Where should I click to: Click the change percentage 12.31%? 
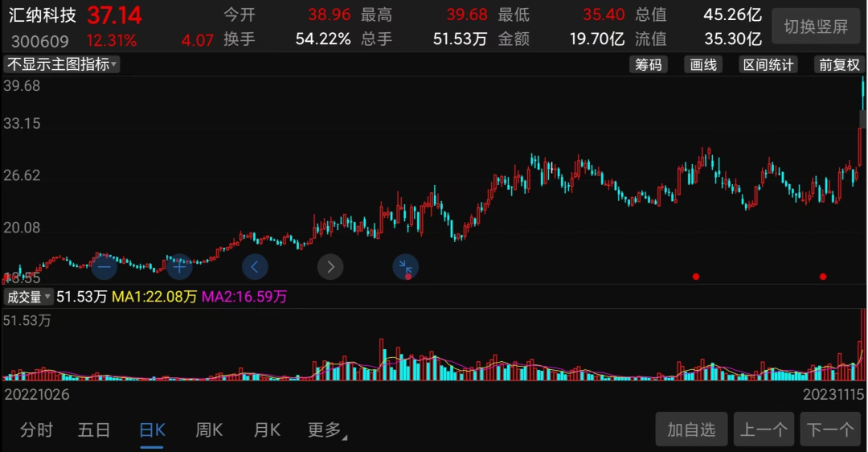click(x=111, y=40)
